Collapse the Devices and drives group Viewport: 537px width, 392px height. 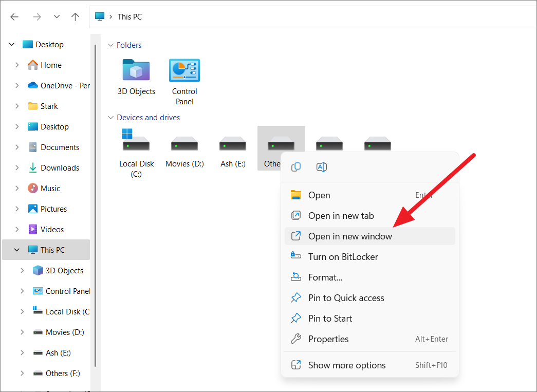tap(110, 118)
